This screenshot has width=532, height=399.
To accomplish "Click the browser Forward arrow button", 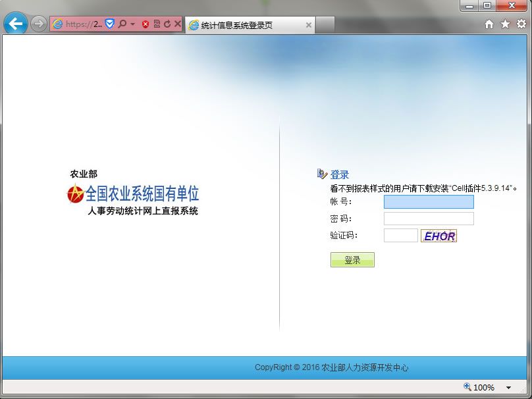I will pos(39,24).
